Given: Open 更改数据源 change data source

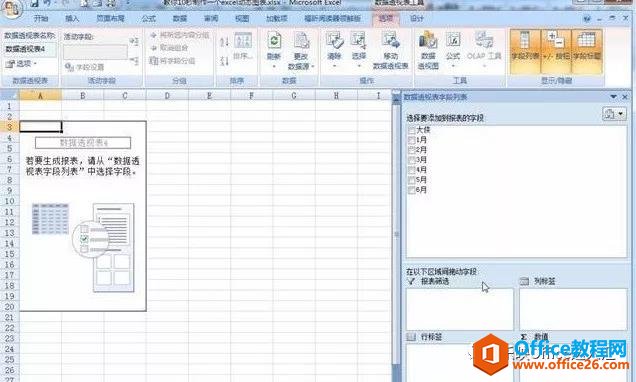Looking at the screenshot, I should (301, 50).
